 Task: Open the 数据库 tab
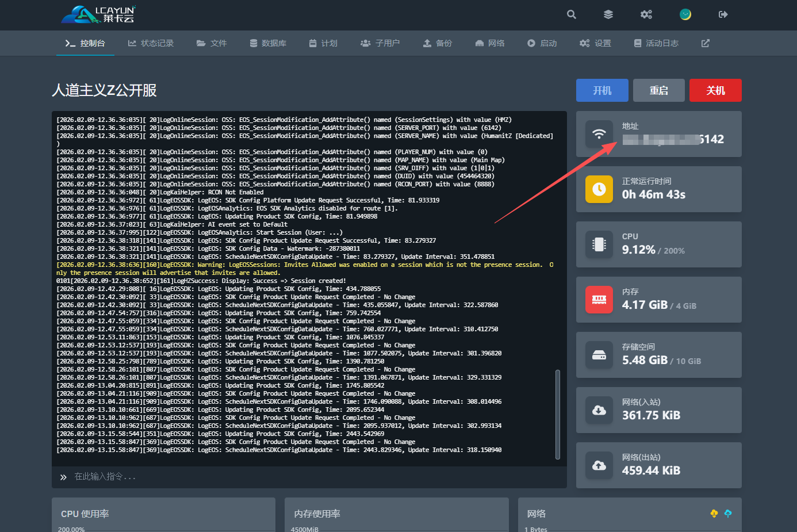click(268, 43)
